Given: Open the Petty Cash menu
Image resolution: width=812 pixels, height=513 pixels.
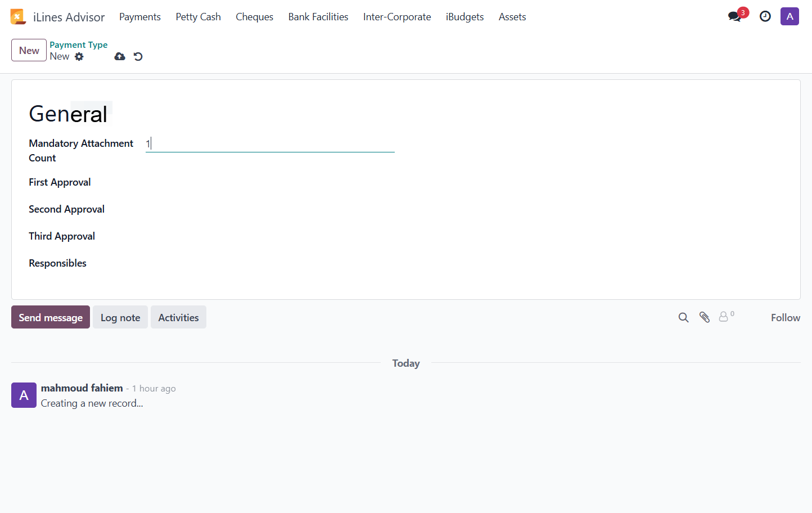Looking at the screenshot, I should click(199, 17).
